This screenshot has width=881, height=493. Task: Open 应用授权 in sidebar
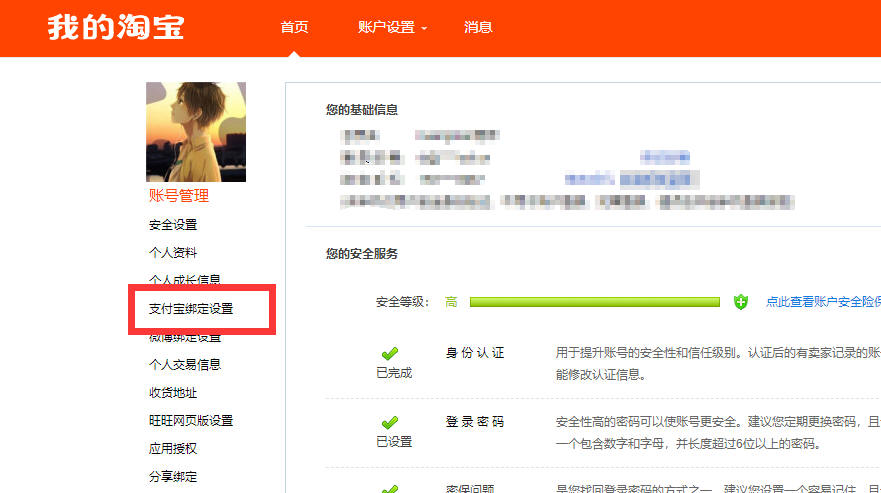coord(172,449)
